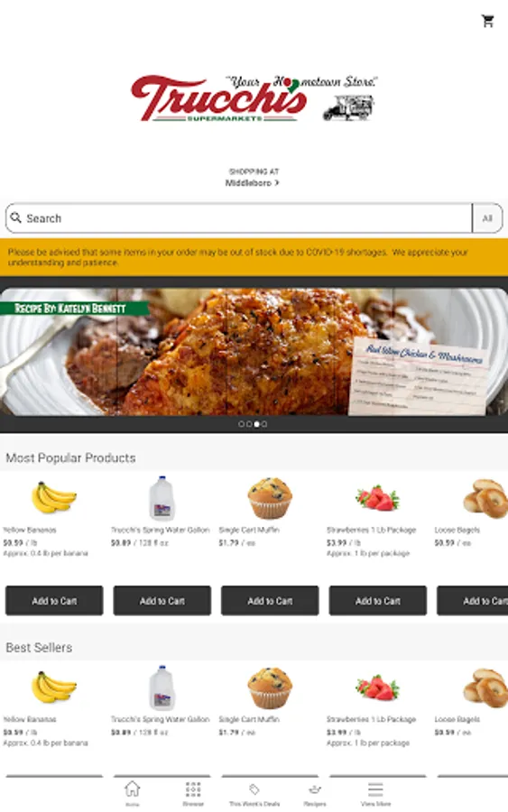The width and height of the screenshot is (508, 812).
Task: Select the first carousel dot
Action: [241, 424]
